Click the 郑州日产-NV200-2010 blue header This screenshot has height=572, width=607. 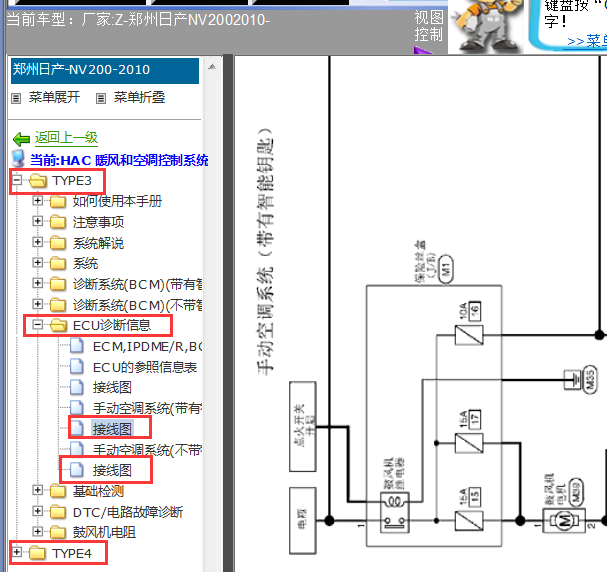coord(105,70)
